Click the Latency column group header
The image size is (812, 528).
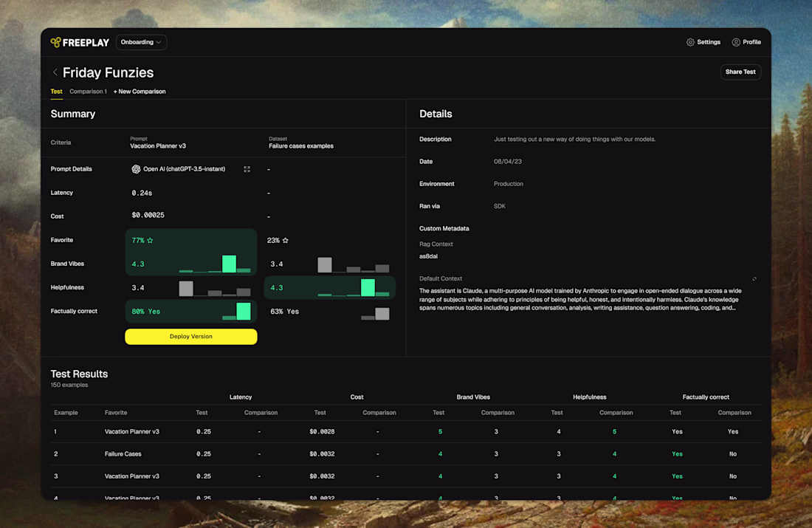[241, 397]
